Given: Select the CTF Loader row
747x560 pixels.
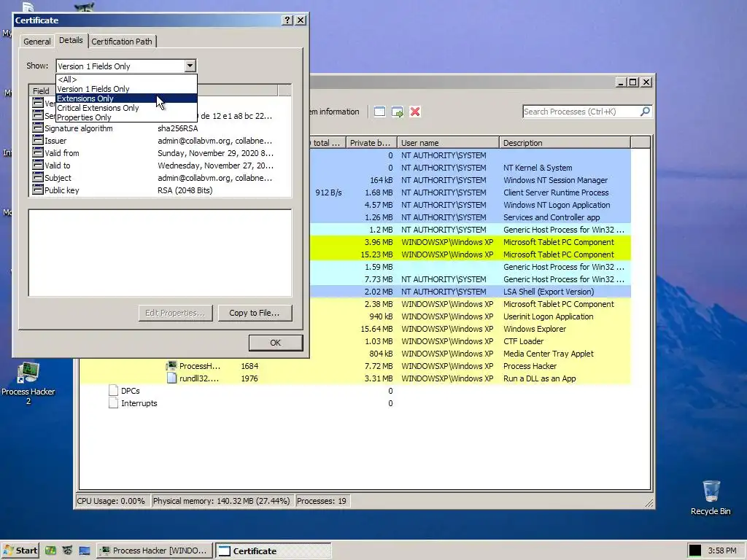Looking at the screenshot, I should (471, 341).
